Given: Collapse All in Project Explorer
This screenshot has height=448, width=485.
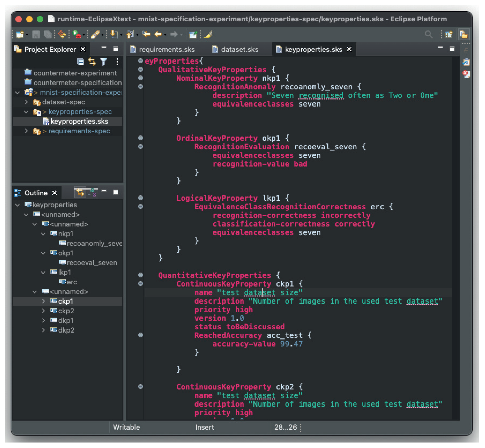Looking at the screenshot, I should (x=80, y=62).
